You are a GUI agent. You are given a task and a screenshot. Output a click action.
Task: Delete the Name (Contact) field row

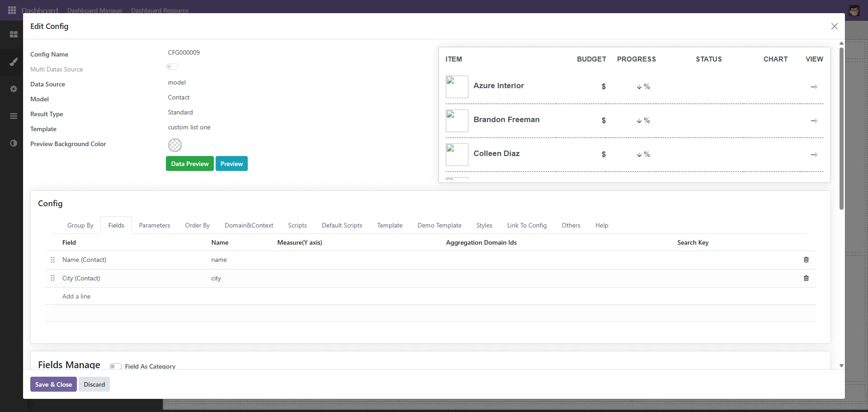click(x=806, y=260)
